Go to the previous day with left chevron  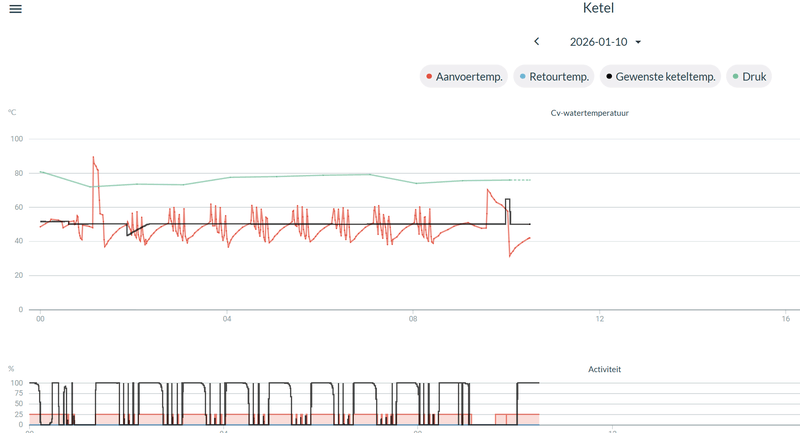[x=536, y=42]
